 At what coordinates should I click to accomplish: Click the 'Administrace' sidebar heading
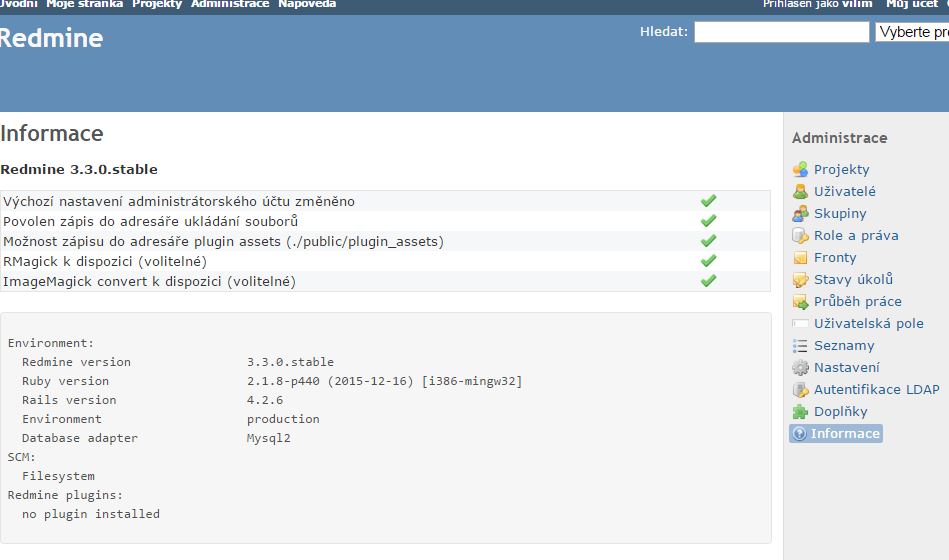[839, 138]
